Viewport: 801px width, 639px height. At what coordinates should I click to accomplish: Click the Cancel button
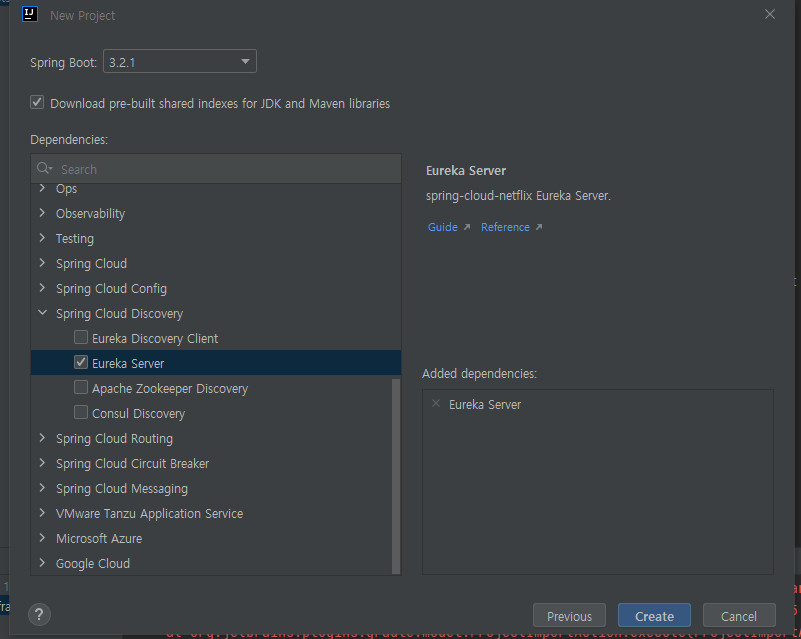[x=739, y=616]
